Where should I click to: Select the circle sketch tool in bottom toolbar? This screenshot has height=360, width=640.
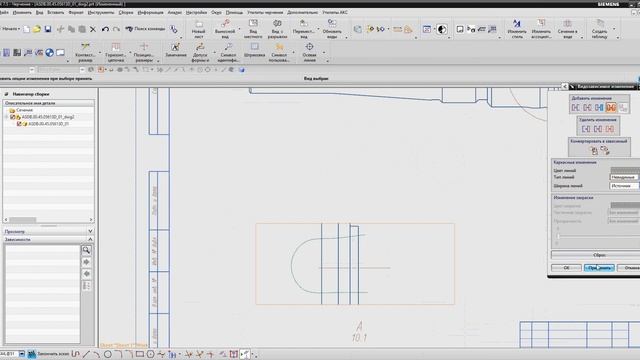click(x=108, y=354)
